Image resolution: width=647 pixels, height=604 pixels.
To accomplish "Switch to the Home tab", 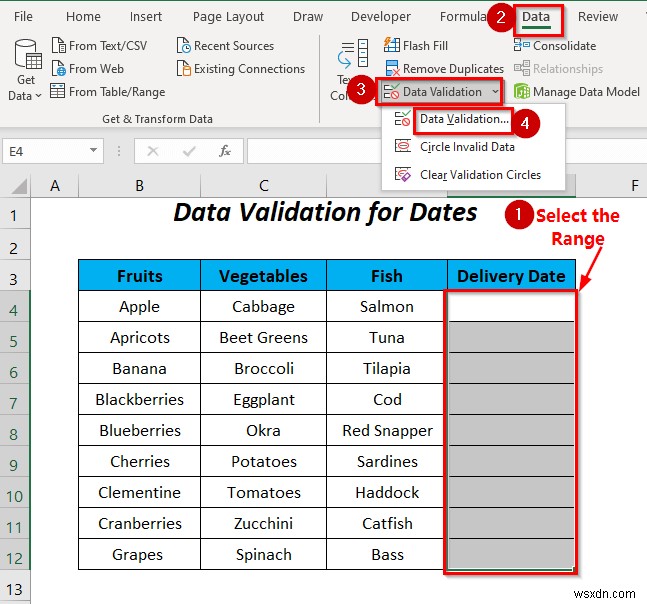I will (x=83, y=17).
